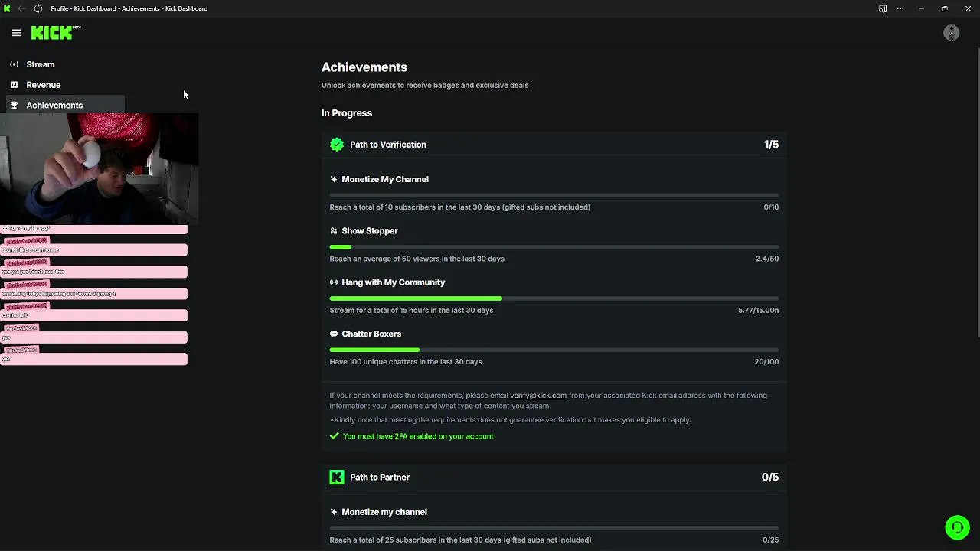980x551 pixels.
Task: Open the green support chat bubble
Action: (x=957, y=527)
